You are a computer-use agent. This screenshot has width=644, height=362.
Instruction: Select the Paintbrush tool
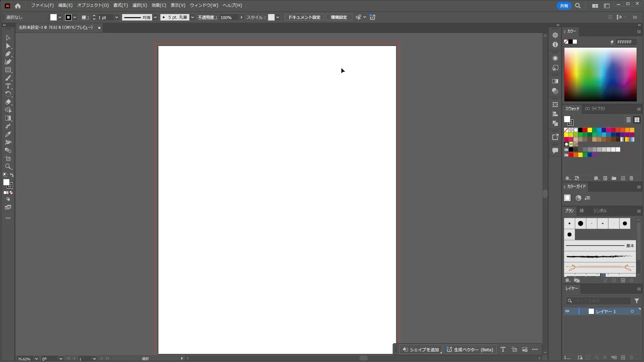8,78
